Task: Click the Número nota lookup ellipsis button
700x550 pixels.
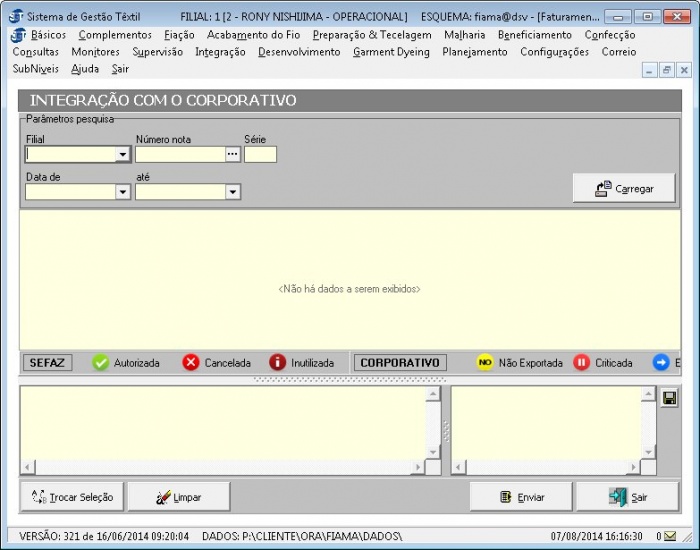Action: coord(233,155)
